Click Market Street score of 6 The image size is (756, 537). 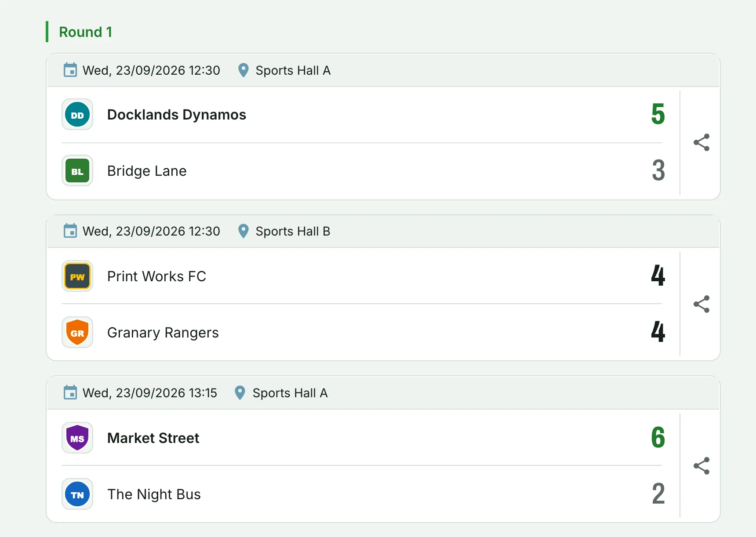(x=658, y=438)
